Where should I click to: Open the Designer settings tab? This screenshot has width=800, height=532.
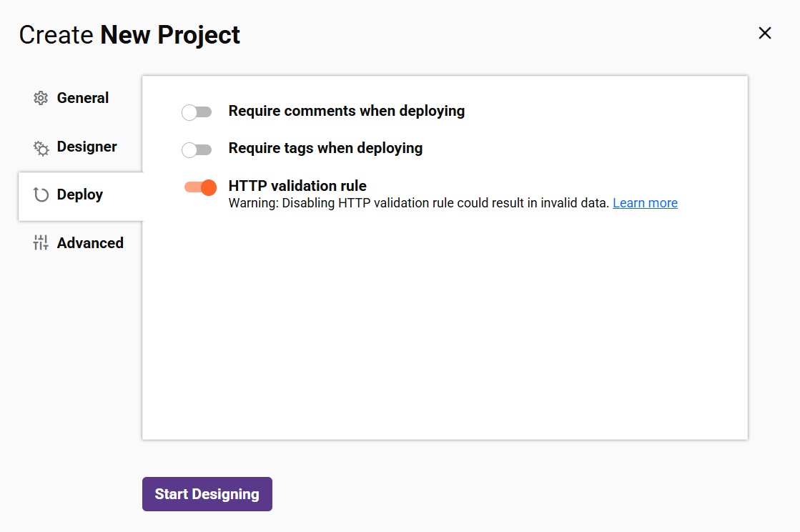87,147
